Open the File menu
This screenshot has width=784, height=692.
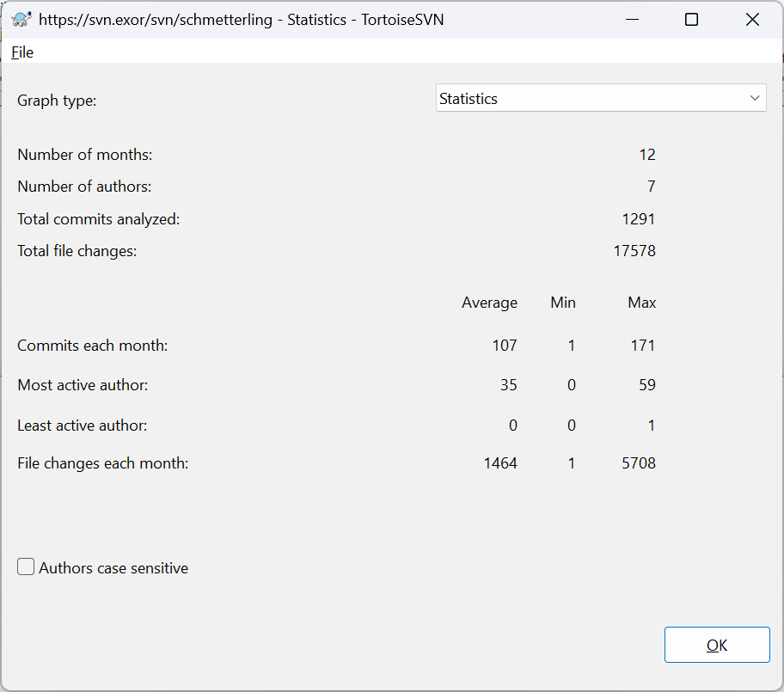click(x=22, y=52)
